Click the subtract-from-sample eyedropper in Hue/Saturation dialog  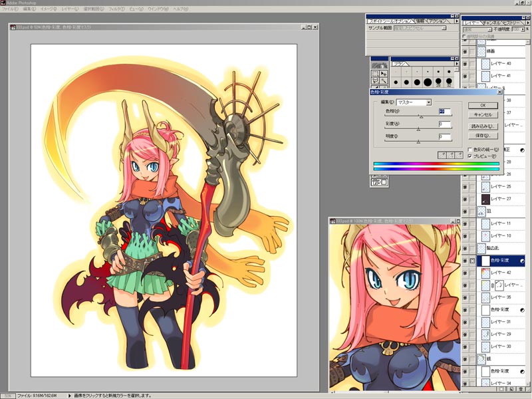459,155
